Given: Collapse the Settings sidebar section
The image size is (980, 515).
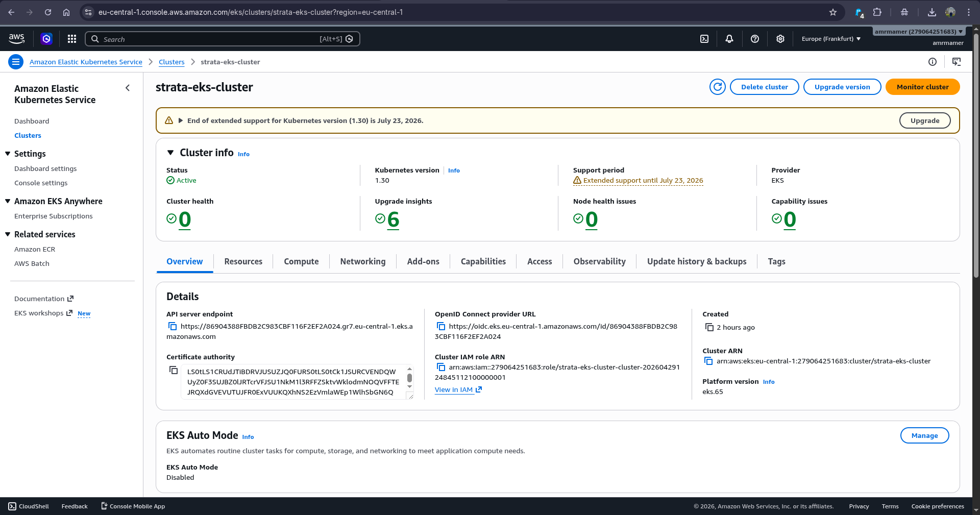Looking at the screenshot, I should [8, 154].
